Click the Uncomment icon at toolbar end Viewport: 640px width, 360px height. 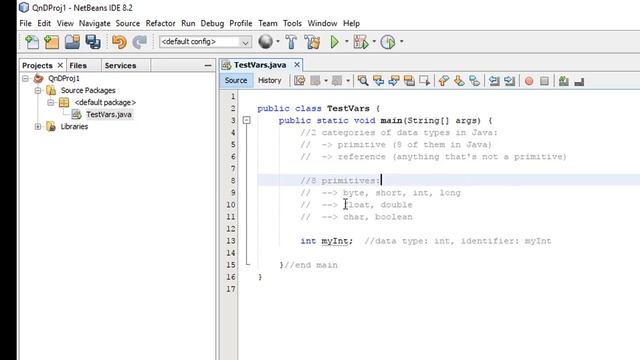(x=579, y=82)
